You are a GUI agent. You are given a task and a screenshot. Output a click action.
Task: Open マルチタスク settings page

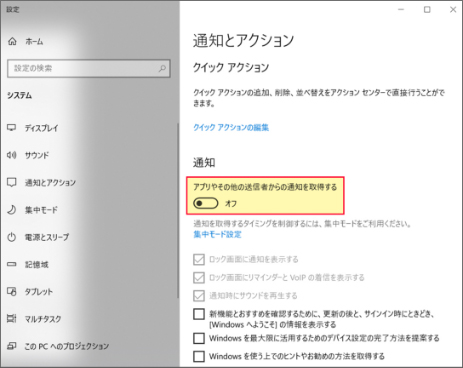pyautogui.click(x=43, y=319)
